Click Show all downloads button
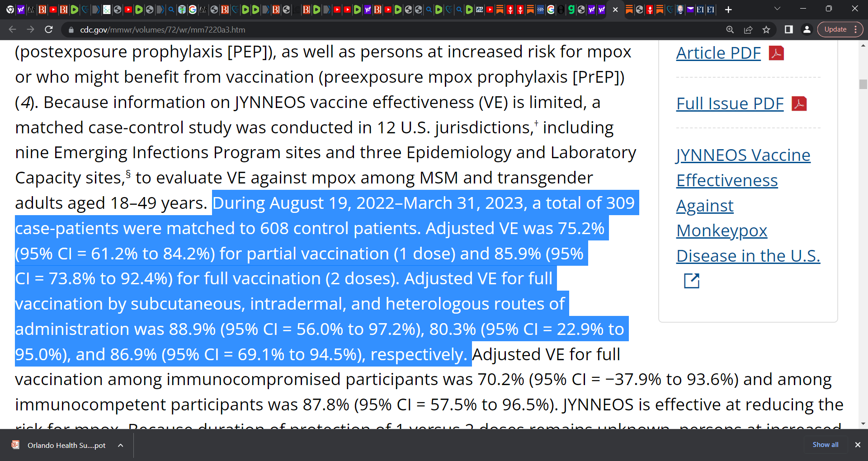Screen dimensions: 868x461 pyautogui.click(x=826, y=445)
